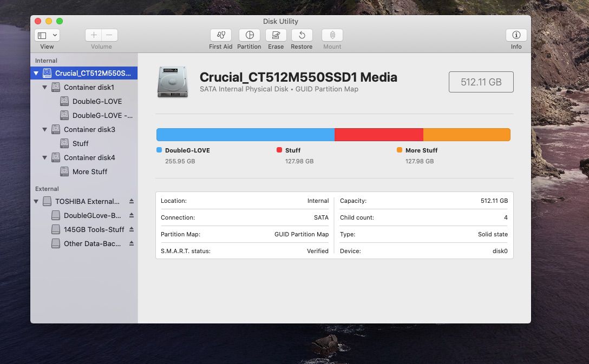Image resolution: width=589 pixels, height=364 pixels.
Task: Select the Stuff volume in sidebar
Action: pyautogui.click(x=80, y=143)
